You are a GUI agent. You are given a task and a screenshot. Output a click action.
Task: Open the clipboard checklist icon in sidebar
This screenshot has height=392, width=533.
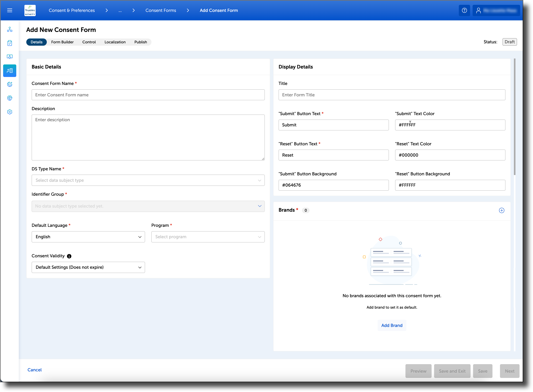[10, 43]
